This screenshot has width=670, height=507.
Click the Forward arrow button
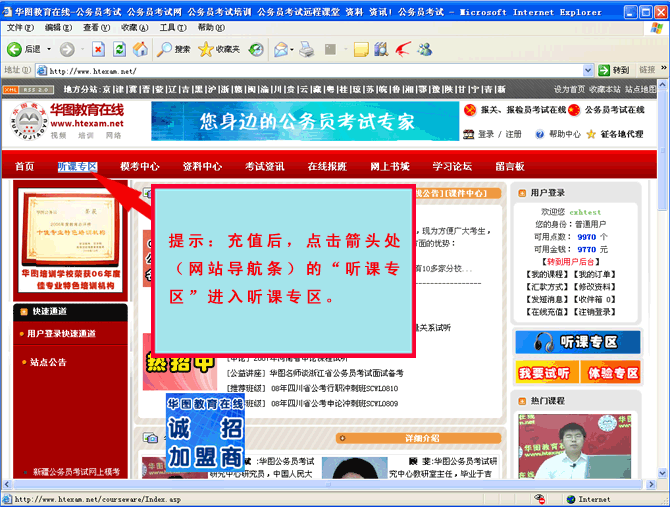click(67, 50)
